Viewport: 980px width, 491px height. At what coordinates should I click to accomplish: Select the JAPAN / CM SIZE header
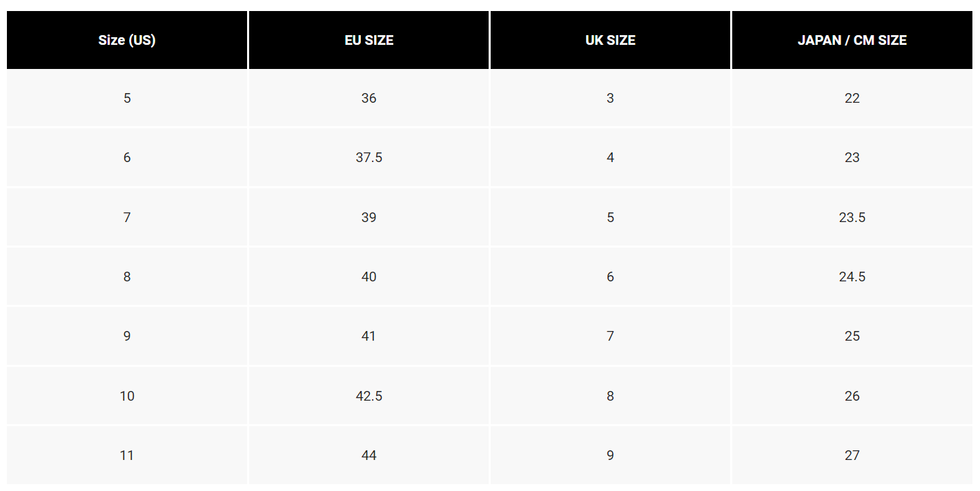point(852,40)
